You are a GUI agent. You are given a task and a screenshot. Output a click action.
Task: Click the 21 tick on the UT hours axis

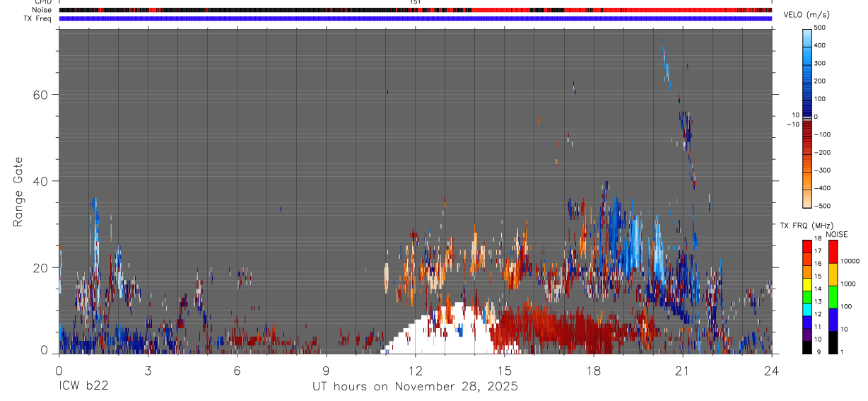(x=682, y=371)
